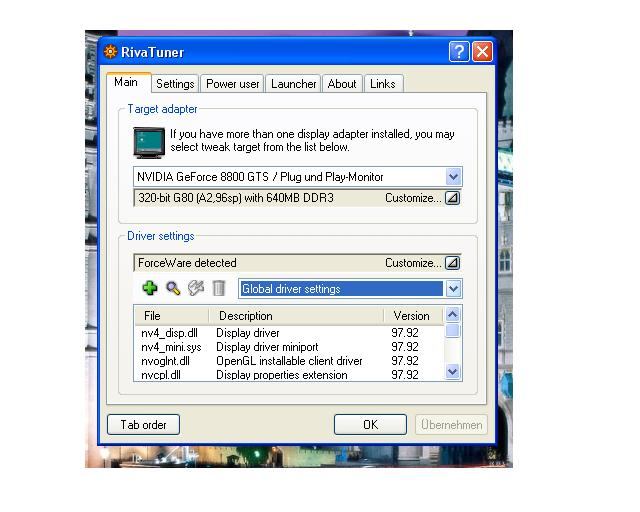Expand the NVIDIA GeForce 8800 GTS adapter dropdown
640x512 pixels.
click(x=453, y=177)
